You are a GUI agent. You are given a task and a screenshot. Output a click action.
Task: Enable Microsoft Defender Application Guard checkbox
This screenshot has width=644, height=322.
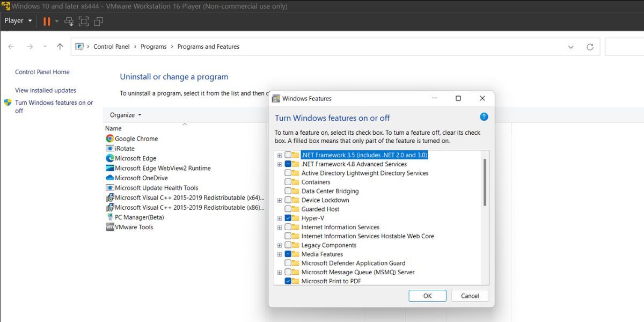pyautogui.click(x=288, y=264)
